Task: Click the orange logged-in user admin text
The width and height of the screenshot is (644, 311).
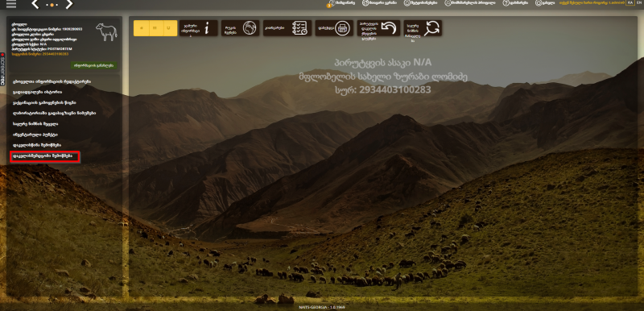Action: [592, 3]
